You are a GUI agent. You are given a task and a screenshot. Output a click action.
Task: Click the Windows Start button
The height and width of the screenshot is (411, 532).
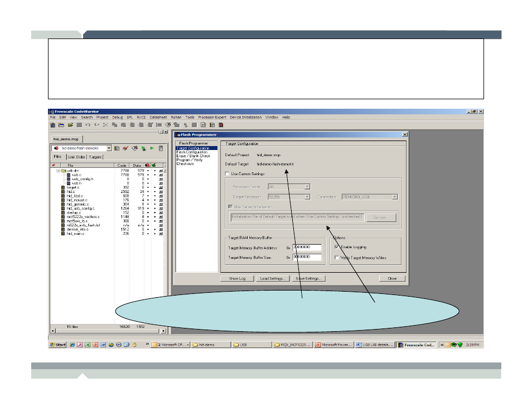point(57,345)
